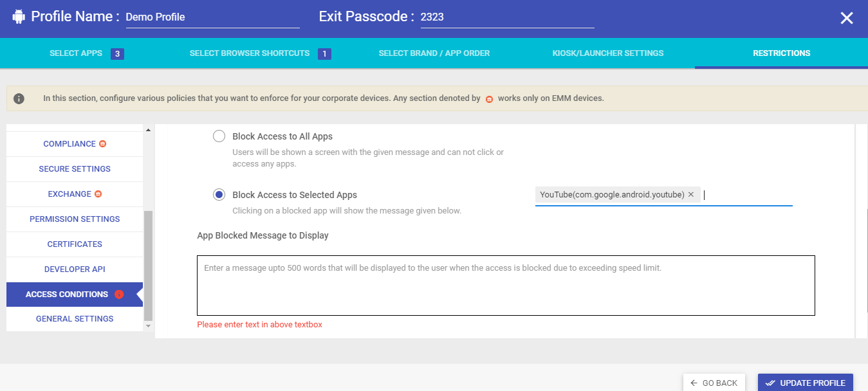Image resolution: width=868 pixels, height=391 pixels.
Task: Remove the YouTube blocked app chip
Action: point(691,194)
